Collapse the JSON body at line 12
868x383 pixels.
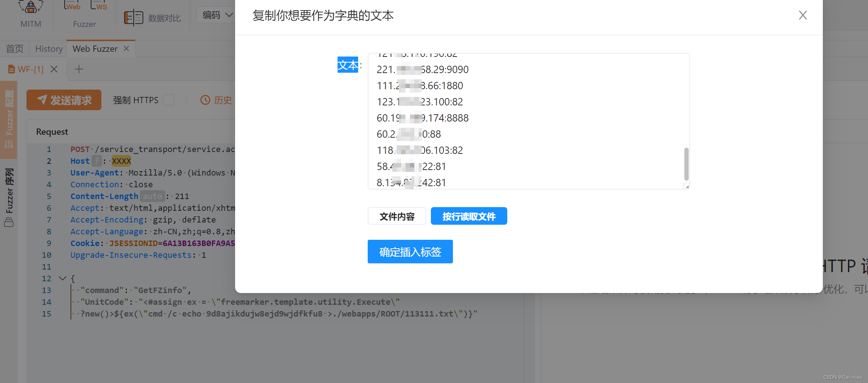62,278
